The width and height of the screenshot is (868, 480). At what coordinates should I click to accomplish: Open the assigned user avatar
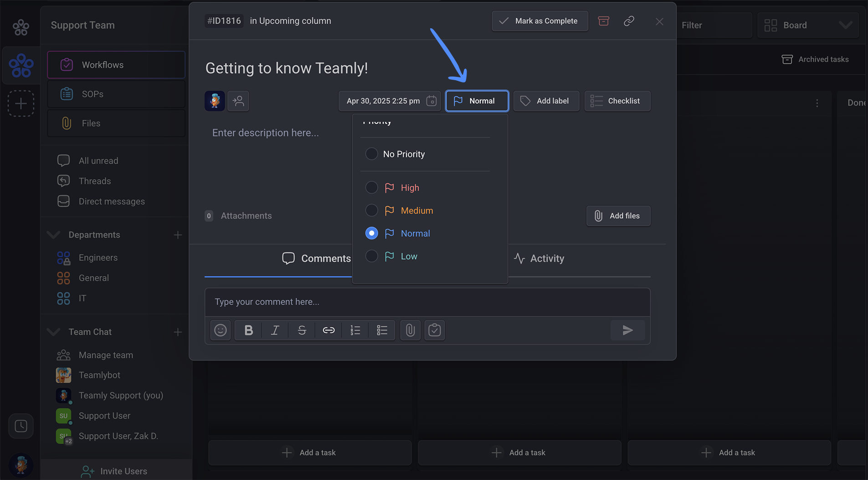[215, 101]
